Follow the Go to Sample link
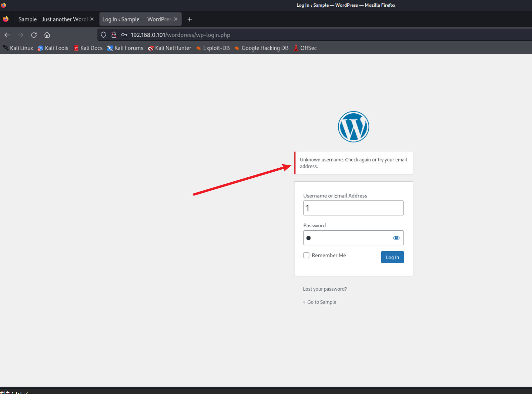This screenshot has width=532, height=394. tap(320, 302)
